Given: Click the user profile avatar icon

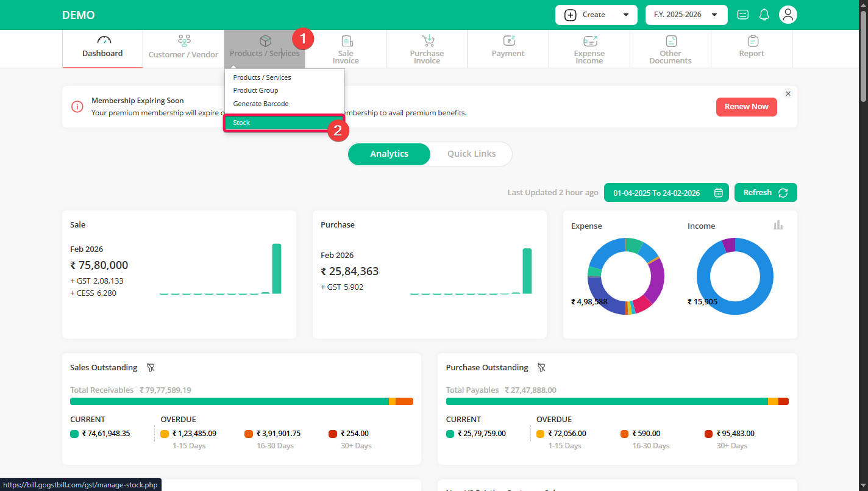Looking at the screenshot, I should coord(788,15).
